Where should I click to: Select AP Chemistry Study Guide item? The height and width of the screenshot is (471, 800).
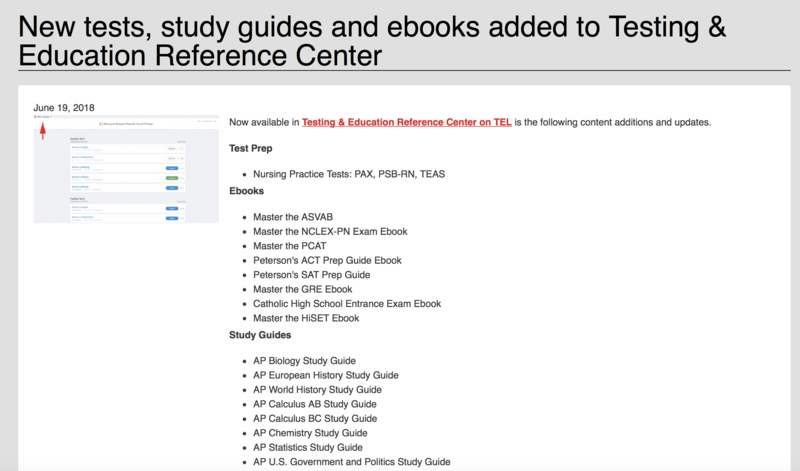tap(310, 433)
